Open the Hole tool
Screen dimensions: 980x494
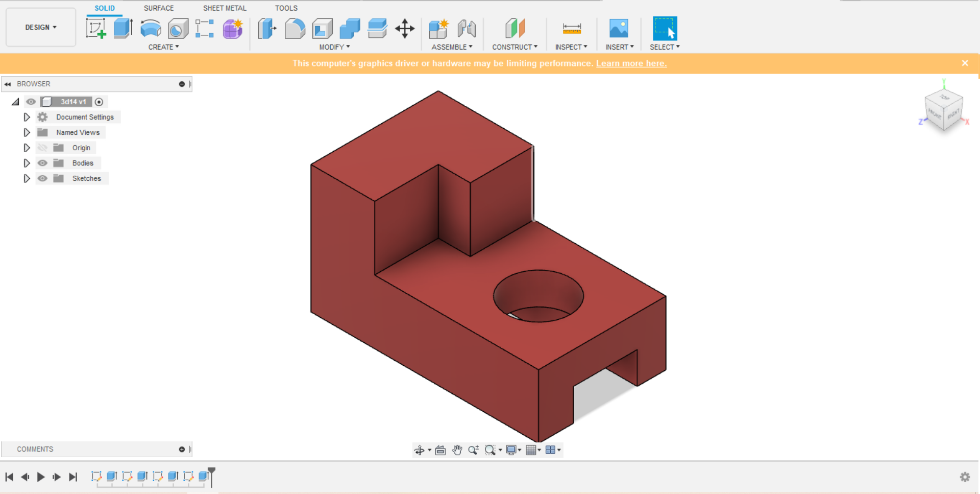(178, 29)
